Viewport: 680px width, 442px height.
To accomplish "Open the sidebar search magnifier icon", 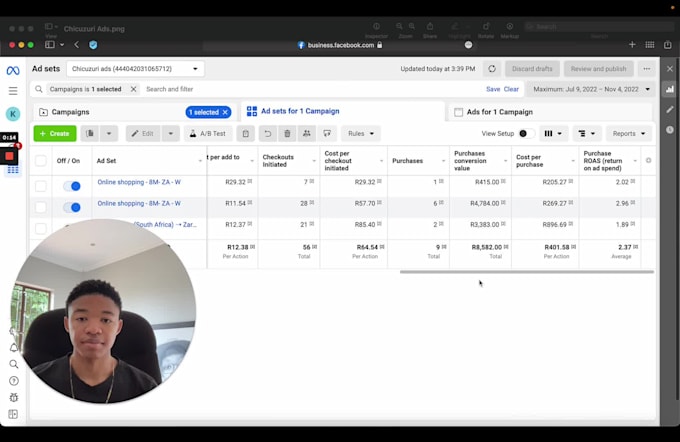I will click(x=13, y=364).
